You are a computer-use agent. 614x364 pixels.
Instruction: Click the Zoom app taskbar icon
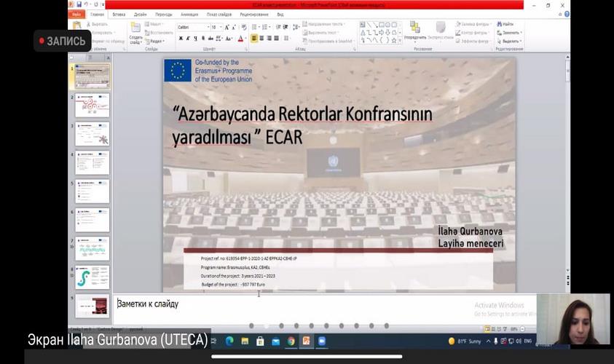pos(321,341)
